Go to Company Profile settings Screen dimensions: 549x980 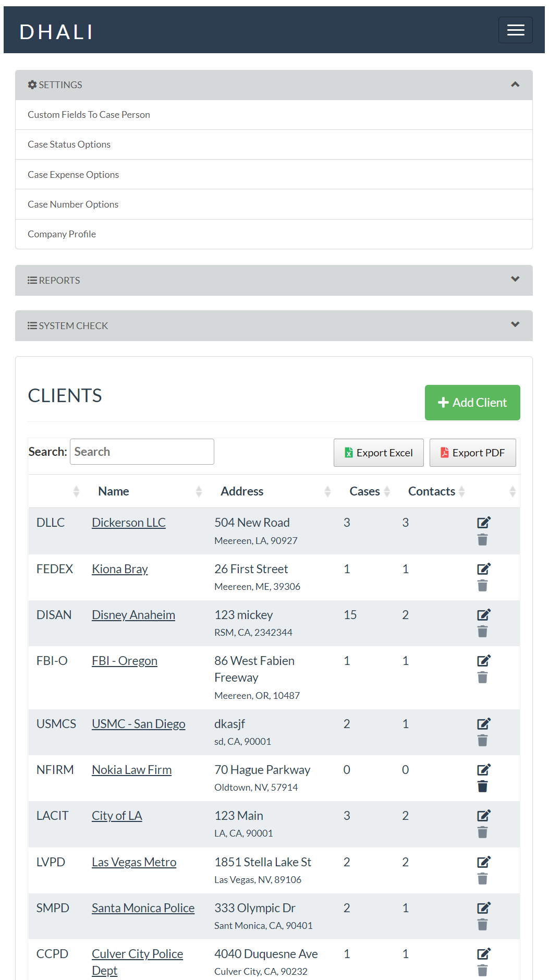coord(62,234)
